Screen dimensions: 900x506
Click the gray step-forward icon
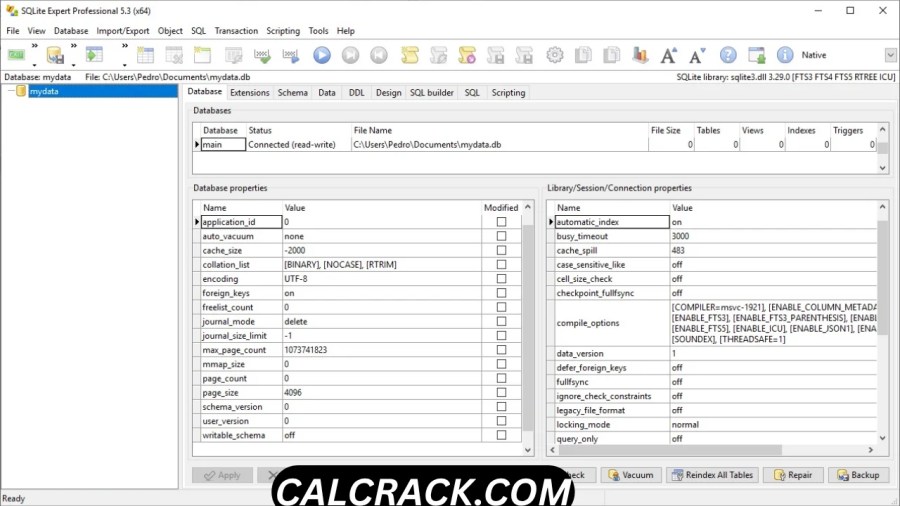350,55
